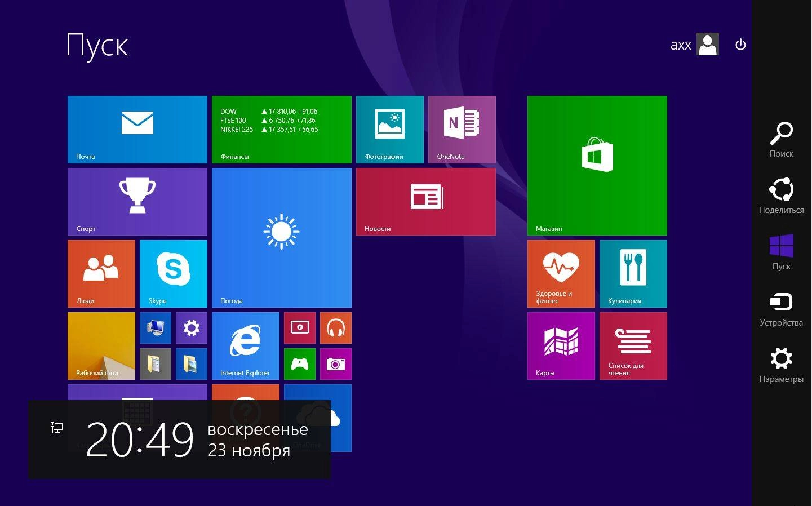Open the Магазин store tile
Viewport: 812px width, 506px height.
[x=597, y=166]
